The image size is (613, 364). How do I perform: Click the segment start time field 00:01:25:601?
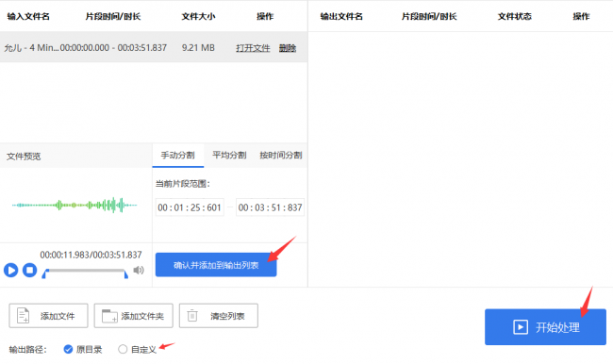190,207
